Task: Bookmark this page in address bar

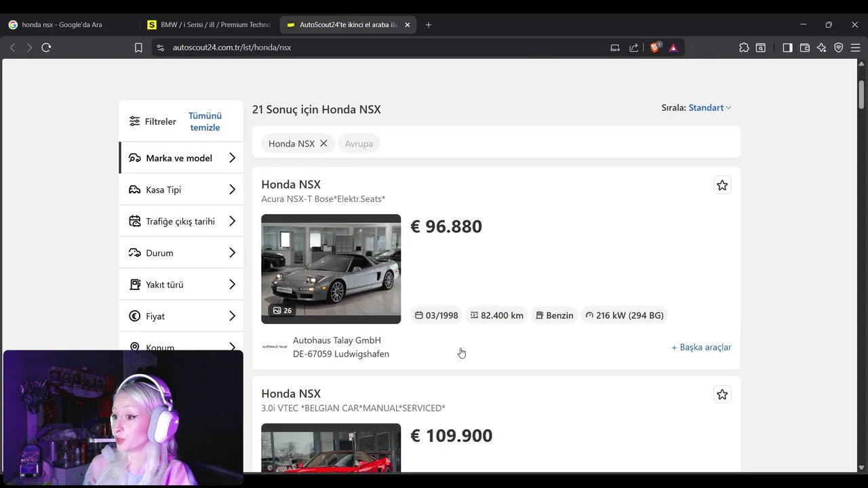Action: click(138, 47)
